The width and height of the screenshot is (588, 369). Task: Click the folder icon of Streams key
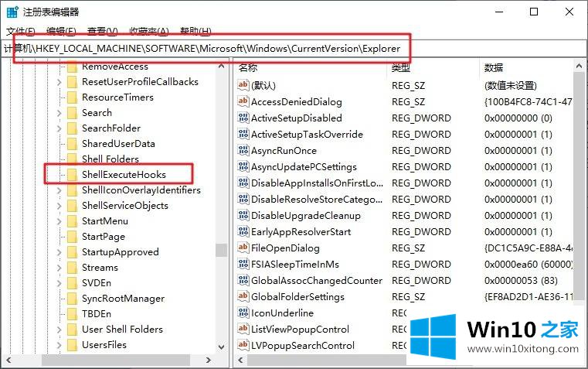pos(72,268)
